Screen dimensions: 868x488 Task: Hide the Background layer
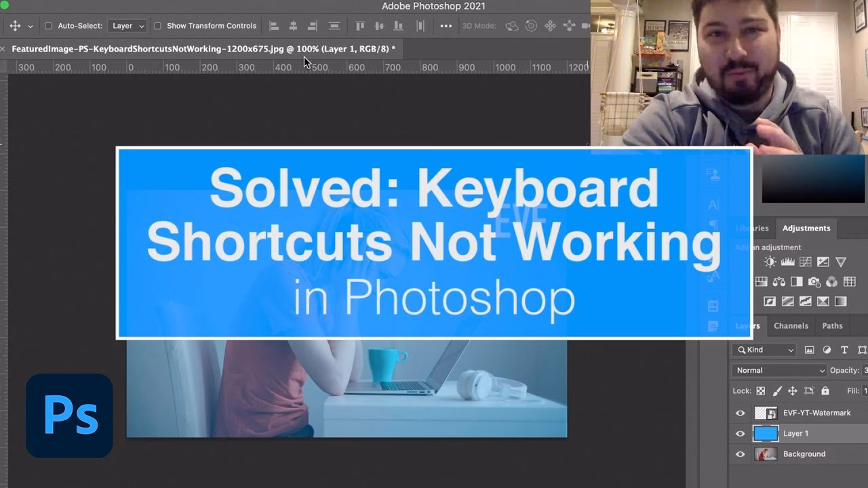741,454
